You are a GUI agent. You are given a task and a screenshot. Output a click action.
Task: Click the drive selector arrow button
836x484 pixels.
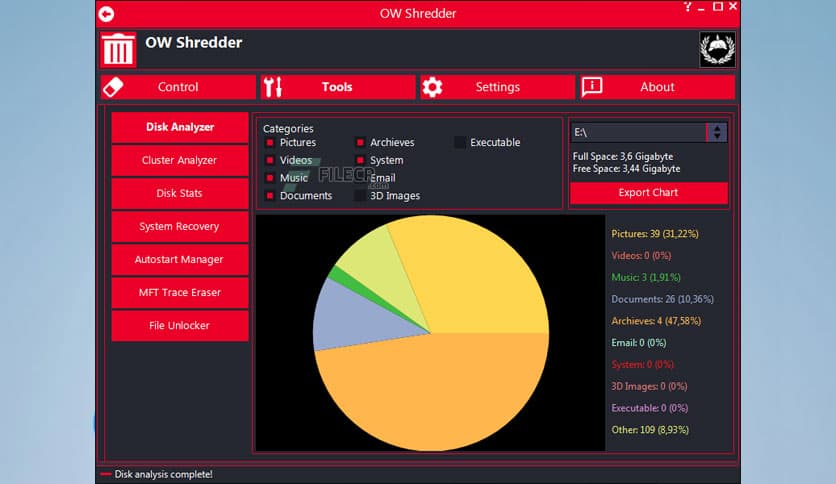tap(716, 132)
